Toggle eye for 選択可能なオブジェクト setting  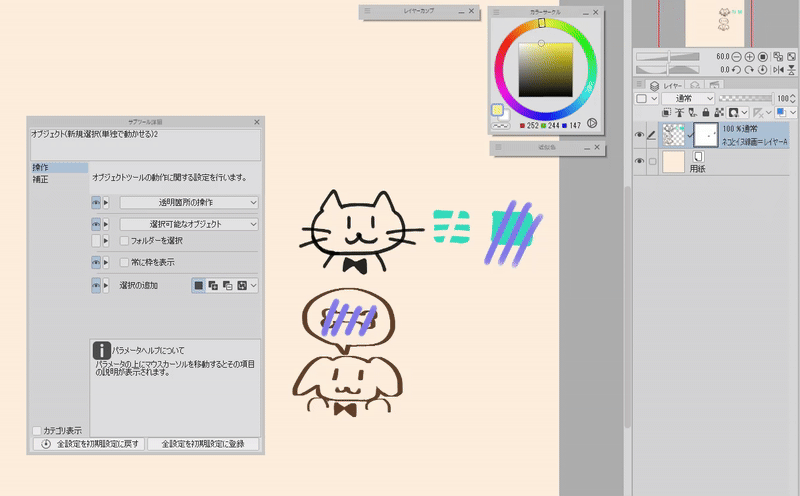(96, 224)
